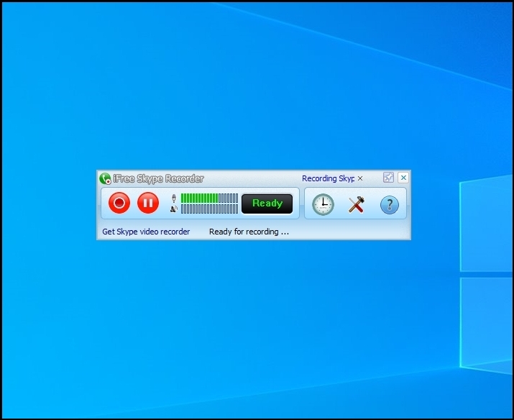Open the Recording Skype link in title bar
Viewport: 514px width, 420px height.
(x=328, y=178)
